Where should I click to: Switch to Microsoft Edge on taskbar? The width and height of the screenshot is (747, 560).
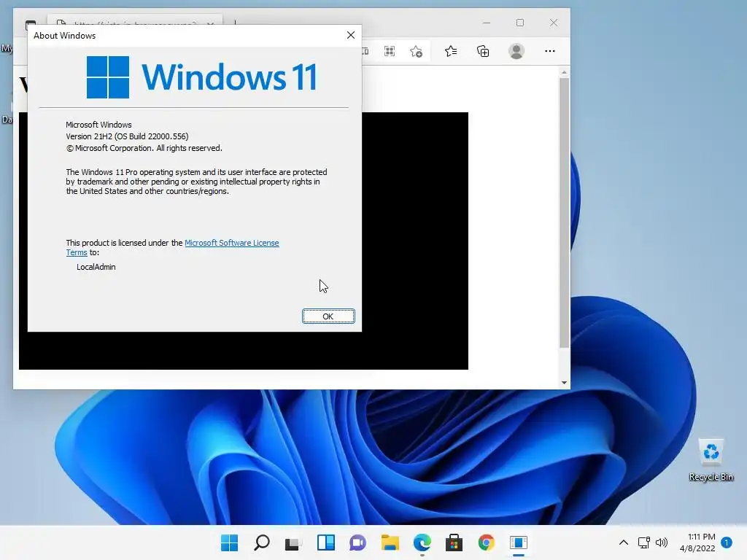pos(422,542)
